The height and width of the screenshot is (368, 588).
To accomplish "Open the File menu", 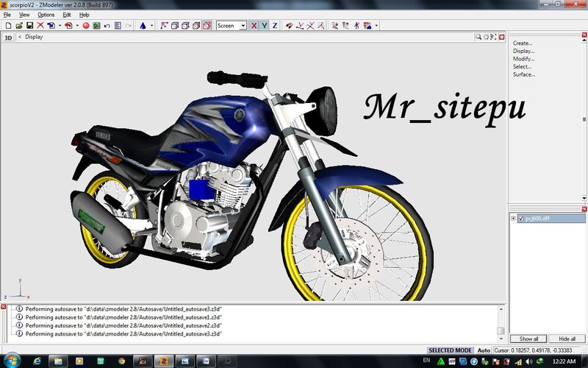I will [7, 15].
